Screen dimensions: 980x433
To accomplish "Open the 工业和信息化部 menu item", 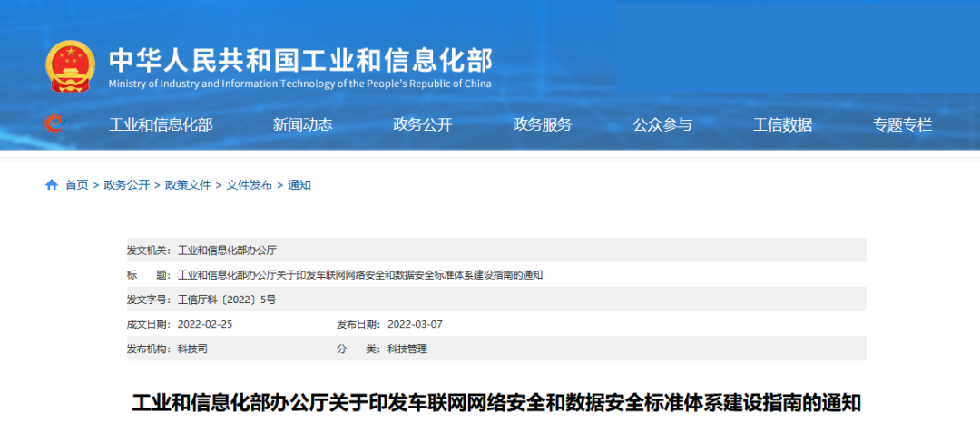I will pyautogui.click(x=161, y=125).
